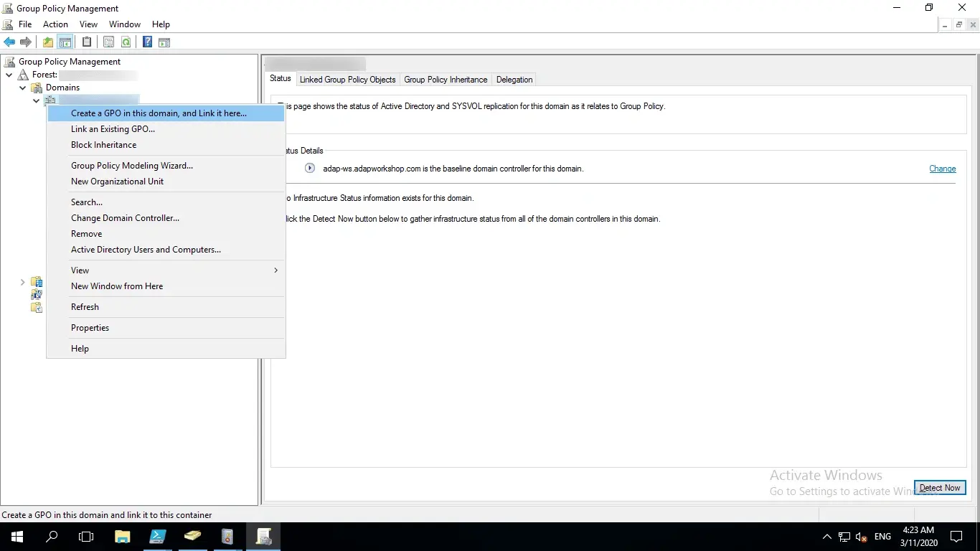Expand the only collapsed tree node
The height and width of the screenshot is (551, 980).
click(22, 282)
